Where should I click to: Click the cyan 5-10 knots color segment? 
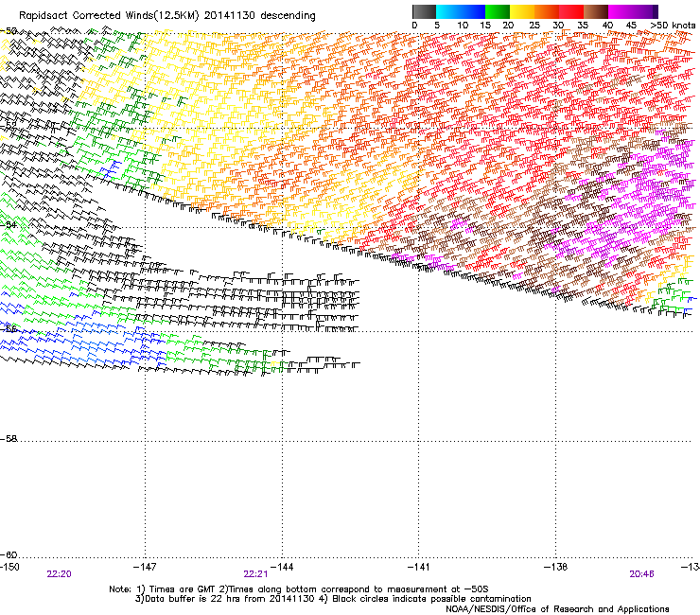coord(448,11)
